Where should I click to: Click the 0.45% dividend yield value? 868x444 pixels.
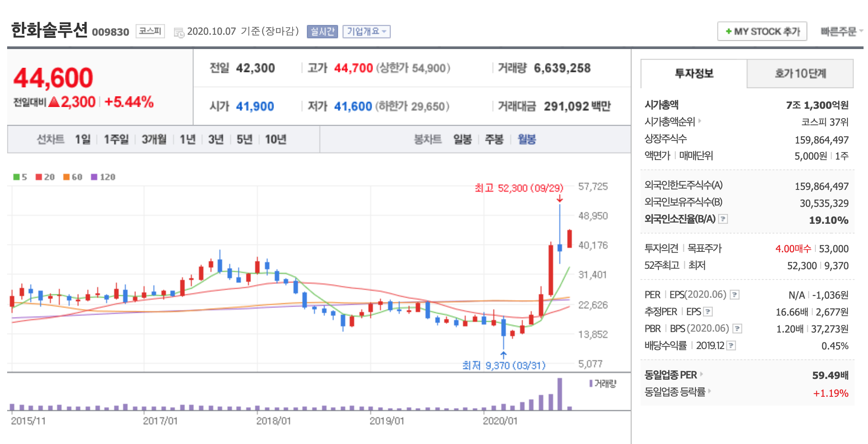[x=835, y=346]
